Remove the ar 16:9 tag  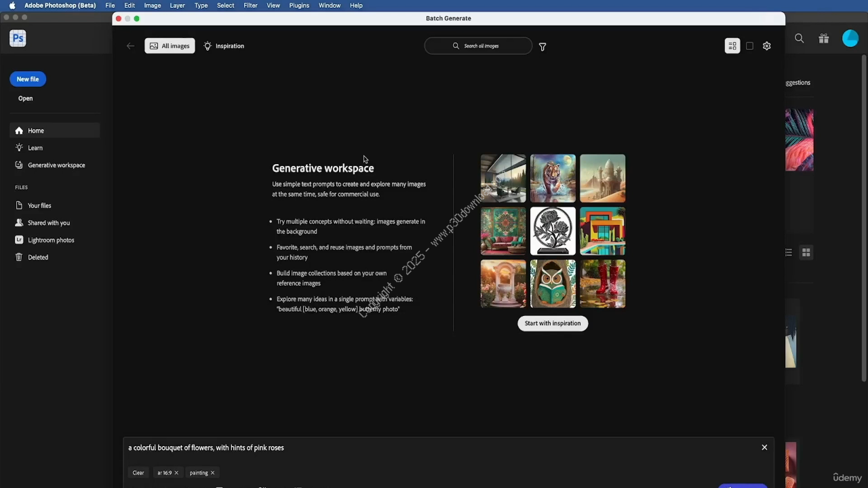pos(176,473)
